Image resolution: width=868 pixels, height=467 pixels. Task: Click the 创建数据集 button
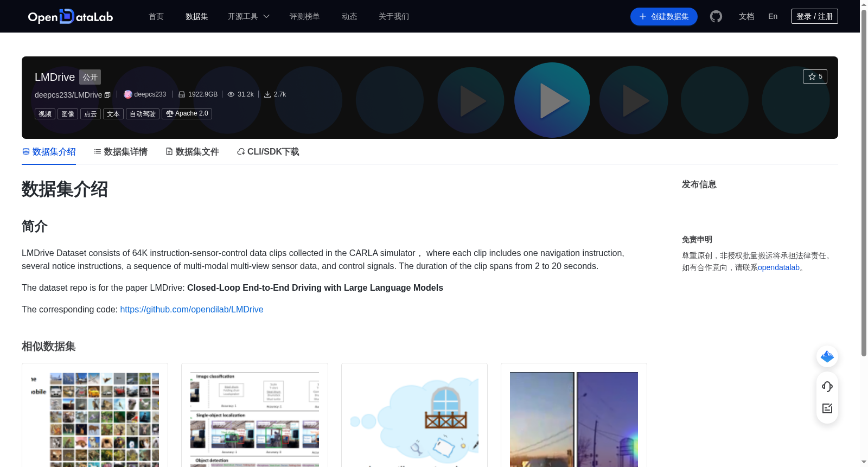[x=664, y=16]
